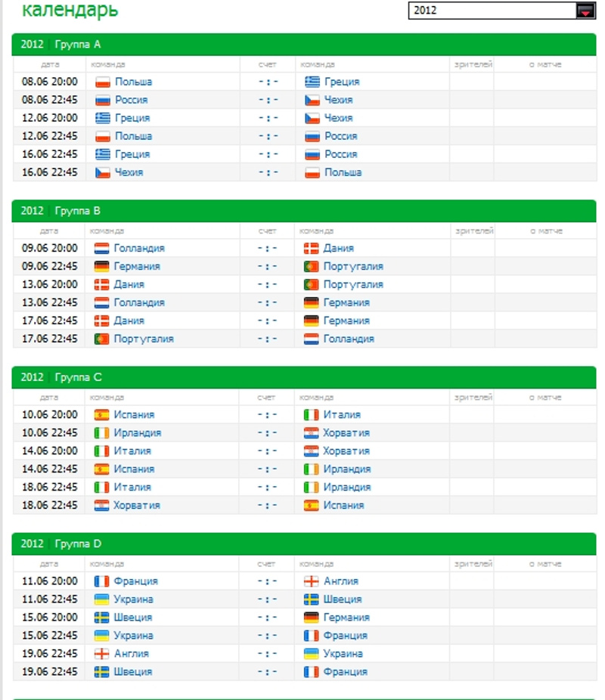This screenshot has width=605, height=700.
Task: Click the Poland flag in the 08.06 20:00 match
Action: point(103,82)
